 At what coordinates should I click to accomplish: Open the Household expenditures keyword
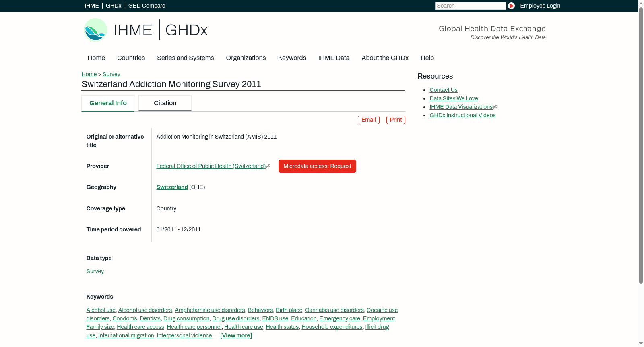pos(332,327)
